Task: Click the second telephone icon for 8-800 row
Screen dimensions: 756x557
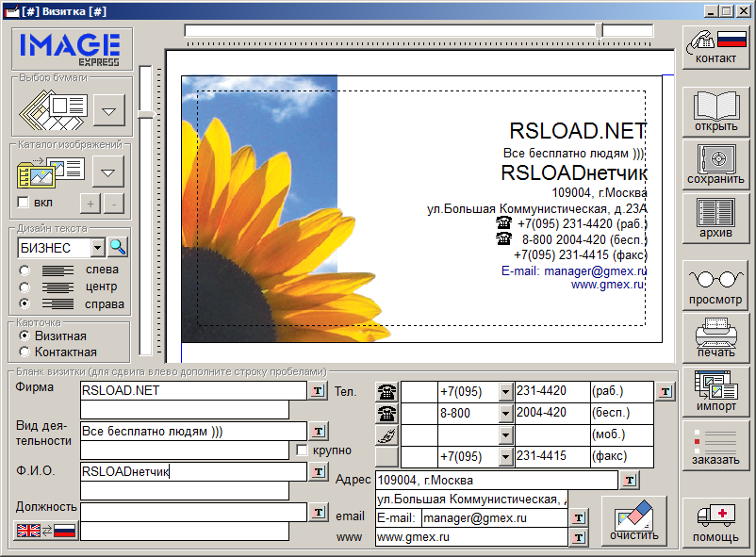Action: point(386,414)
